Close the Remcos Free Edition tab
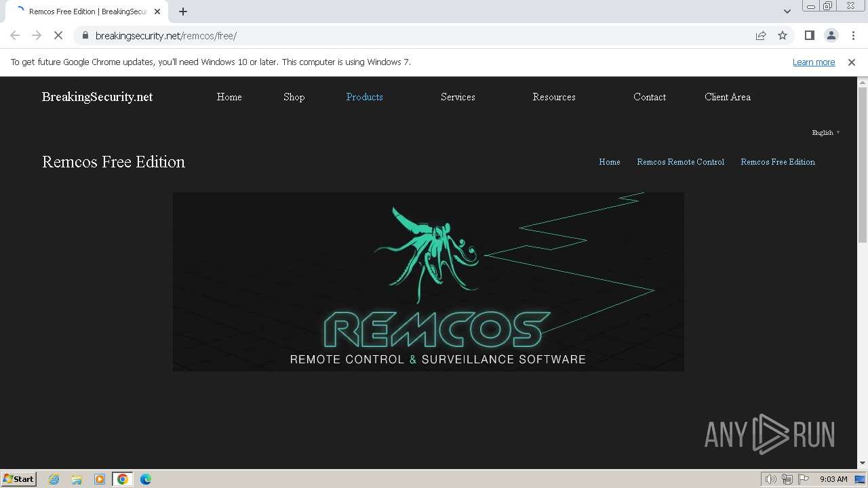The image size is (868, 488). [157, 12]
